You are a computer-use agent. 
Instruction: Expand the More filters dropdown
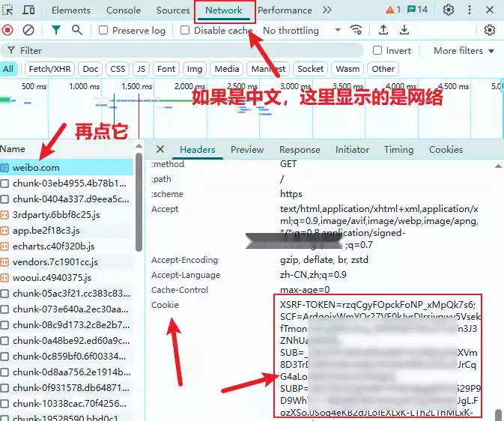pos(464,51)
